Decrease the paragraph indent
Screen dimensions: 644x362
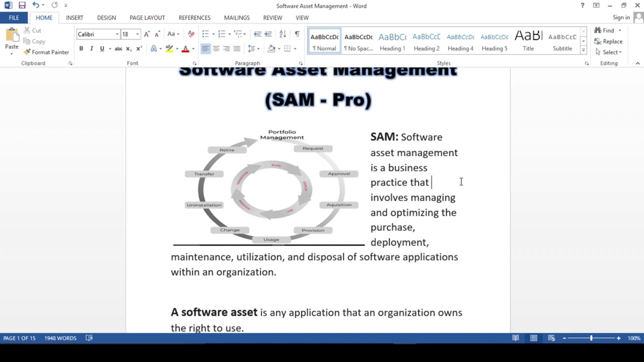coord(258,34)
